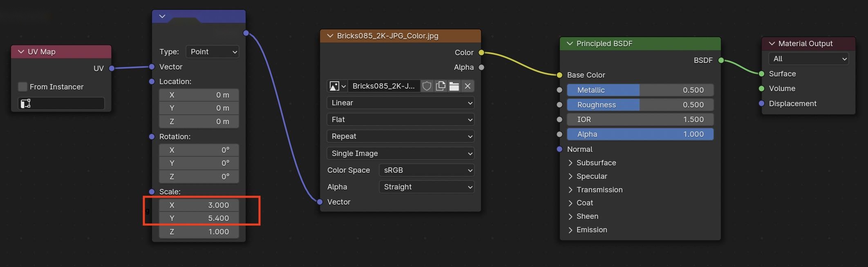This screenshot has width=868, height=267.
Task: Click Mapping node Vector input socket
Action: (152, 67)
